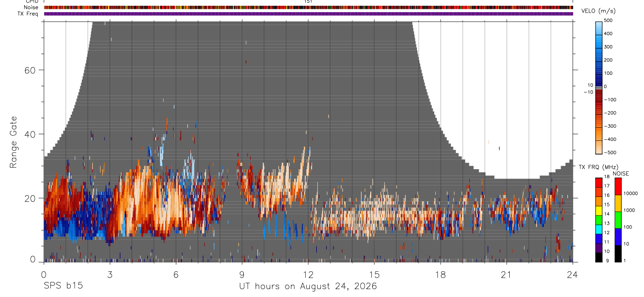Image resolution: width=644 pixels, height=297 pixels.
Task: Click the 21 hour tick on time axis
Action: (x=506, y=275)
